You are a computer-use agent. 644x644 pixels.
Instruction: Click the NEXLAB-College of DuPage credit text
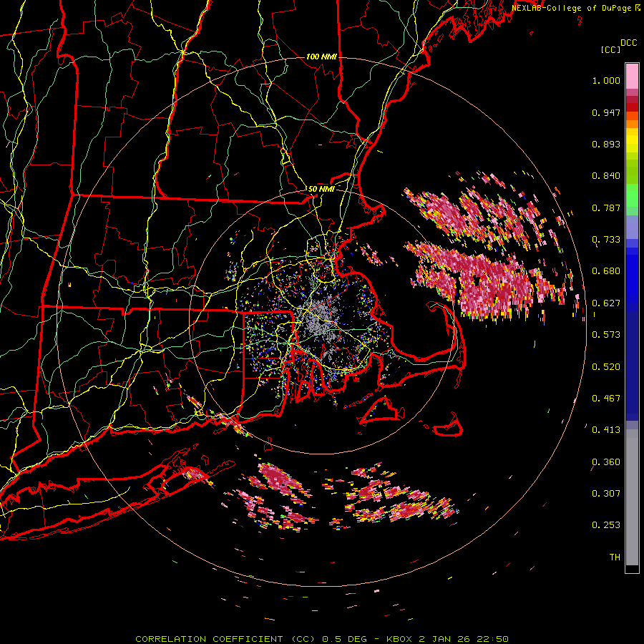[572, 8]
